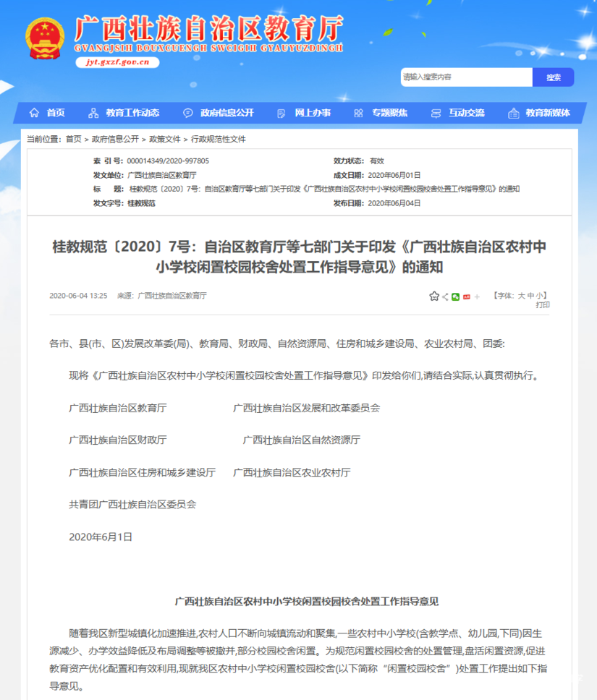Click breadcrumb link 政策文件
597x700 pixels.
pos(165,140)
